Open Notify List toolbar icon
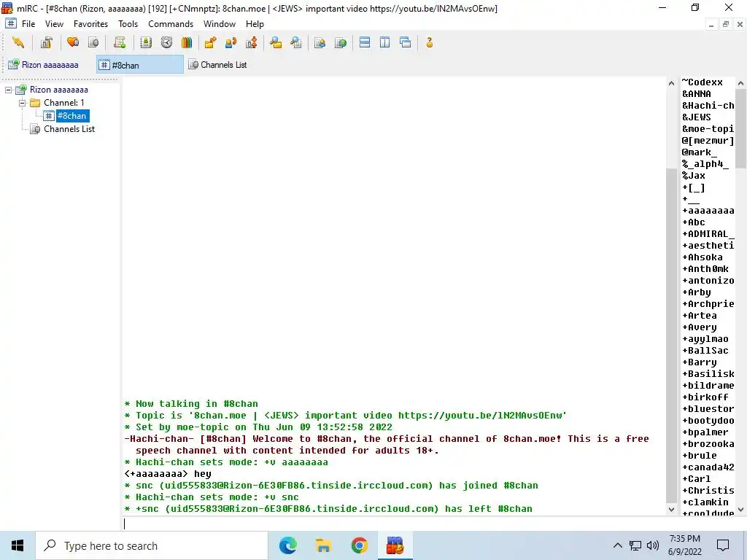Screen dimensions: 747x560 [x=320, y=42]
